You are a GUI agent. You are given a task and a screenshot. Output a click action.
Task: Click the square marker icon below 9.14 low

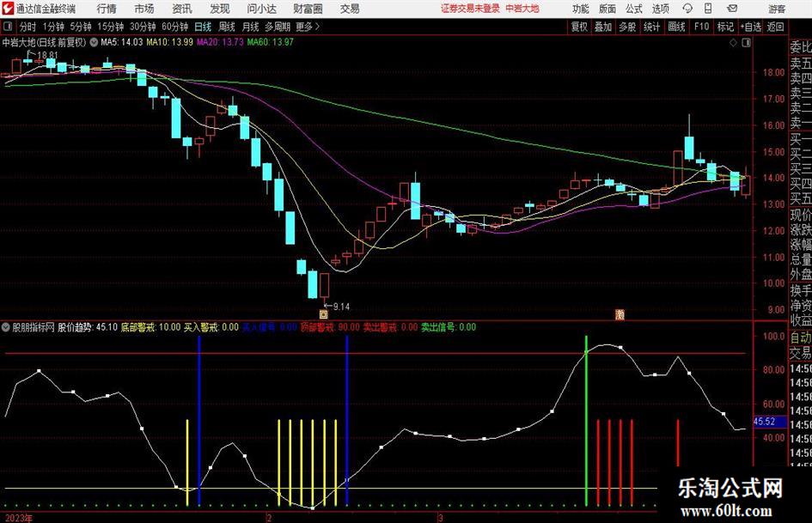pos(324,314)
